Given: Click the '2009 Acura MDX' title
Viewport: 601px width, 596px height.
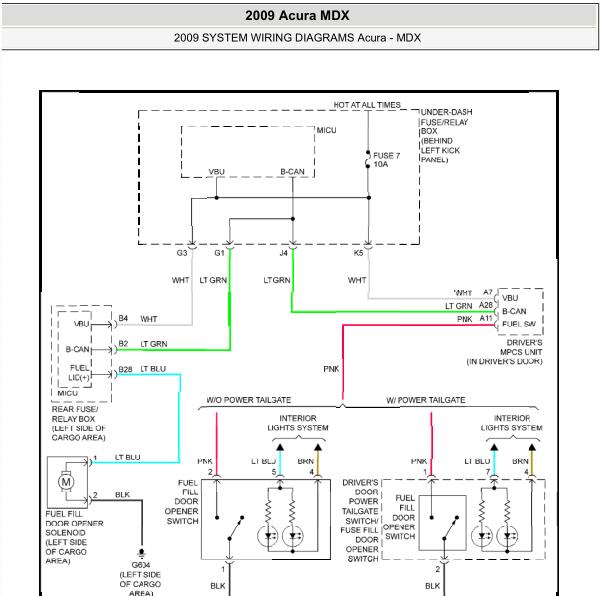Looking at the screenshot, I should click(x=297, y=16).
